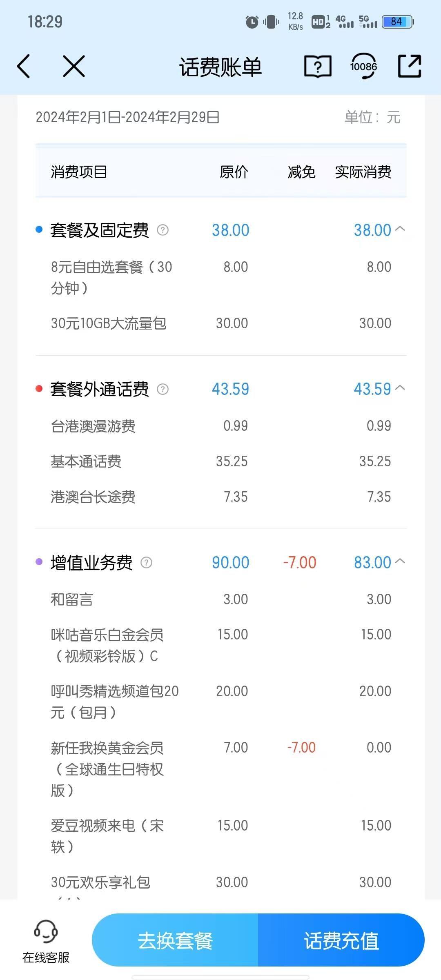Tap the 基本通话费 charge item
This screenshot has height=980, width=441.
pos(86,462)
